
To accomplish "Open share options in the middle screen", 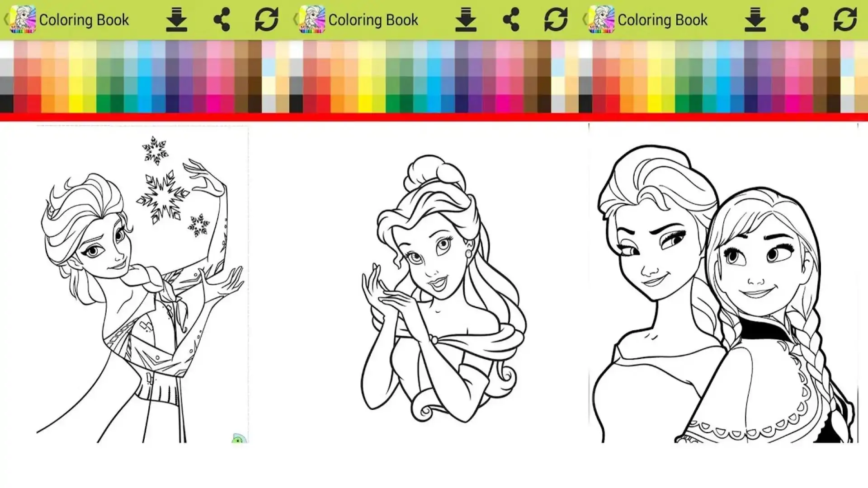I will [511, 20].
